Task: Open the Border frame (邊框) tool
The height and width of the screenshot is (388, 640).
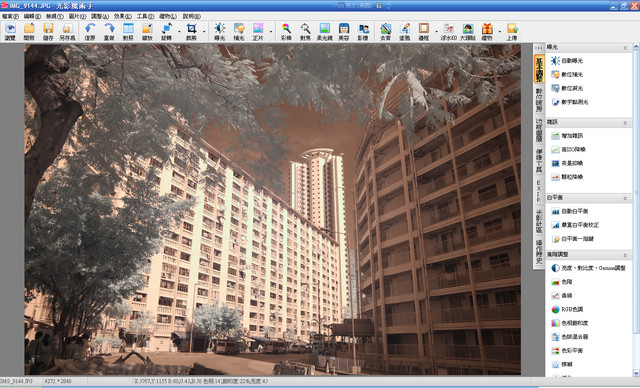Action: [424, 31]
